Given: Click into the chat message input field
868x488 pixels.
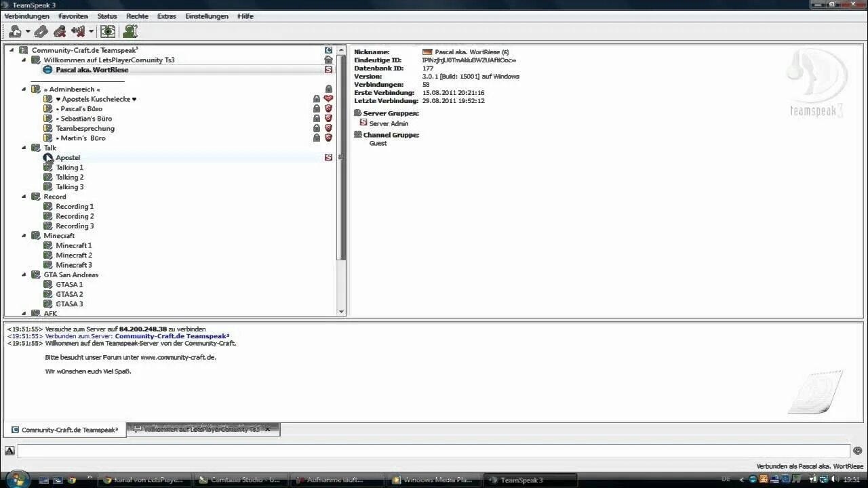Looking at the screenshot, I should click(x=433, y=451).
